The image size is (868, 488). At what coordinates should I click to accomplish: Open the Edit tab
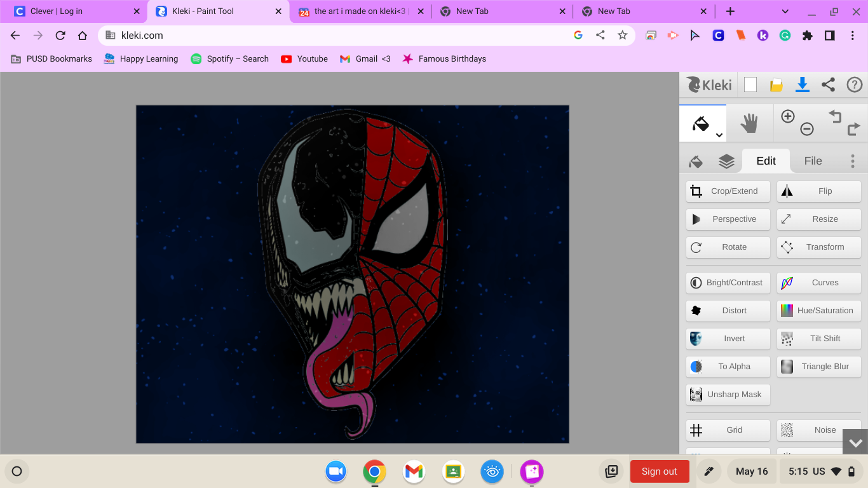point(766,161)
